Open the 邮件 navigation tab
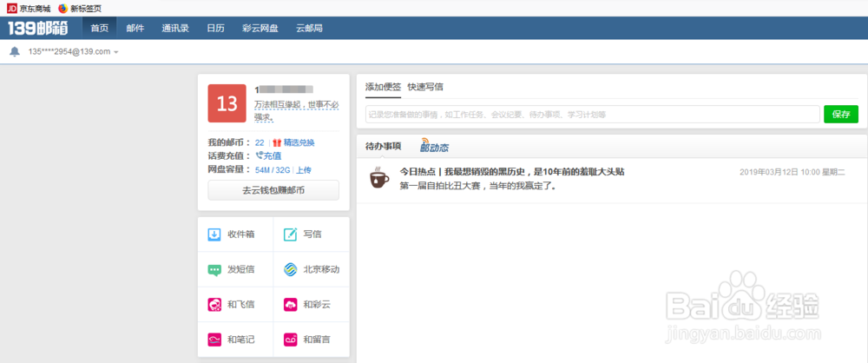The image size is (868, 363). (x=135, y=29)
